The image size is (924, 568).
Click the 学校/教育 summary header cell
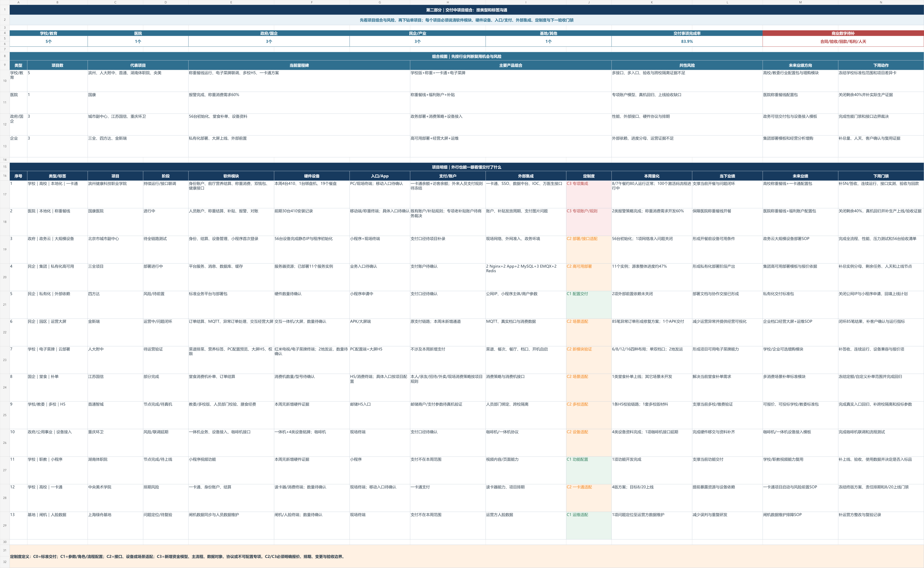click(x=48, y=33)
